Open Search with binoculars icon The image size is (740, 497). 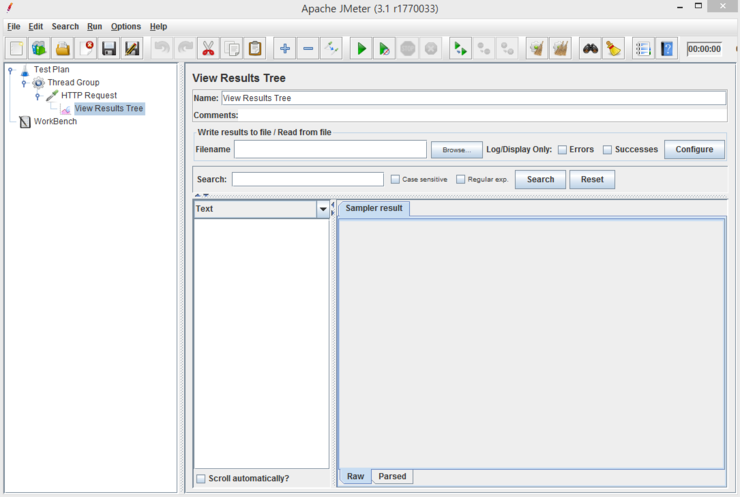click(590, 49)
